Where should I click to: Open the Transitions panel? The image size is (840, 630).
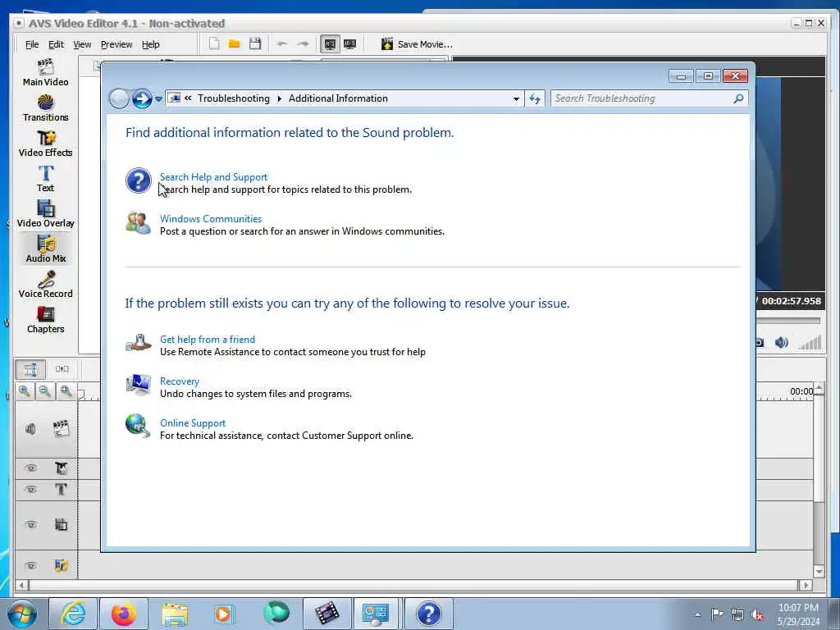46,107
